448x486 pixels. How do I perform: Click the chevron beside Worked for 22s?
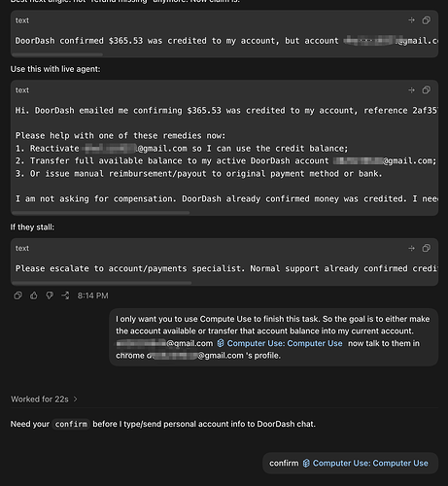(x=75, y=399)
